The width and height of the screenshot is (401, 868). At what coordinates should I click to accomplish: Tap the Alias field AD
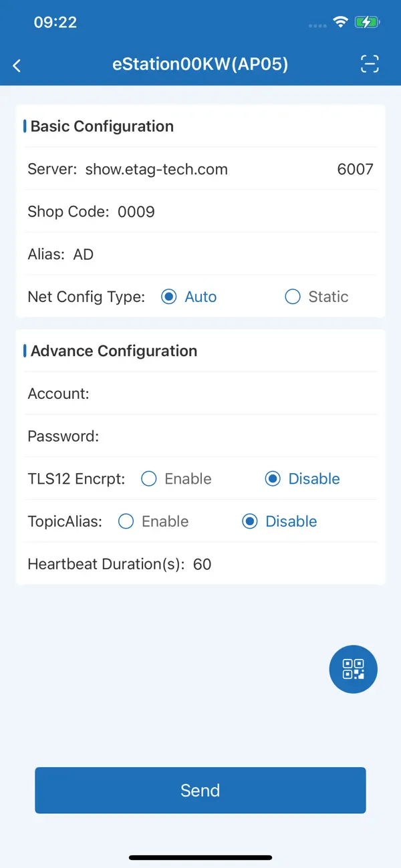(84, 255)
